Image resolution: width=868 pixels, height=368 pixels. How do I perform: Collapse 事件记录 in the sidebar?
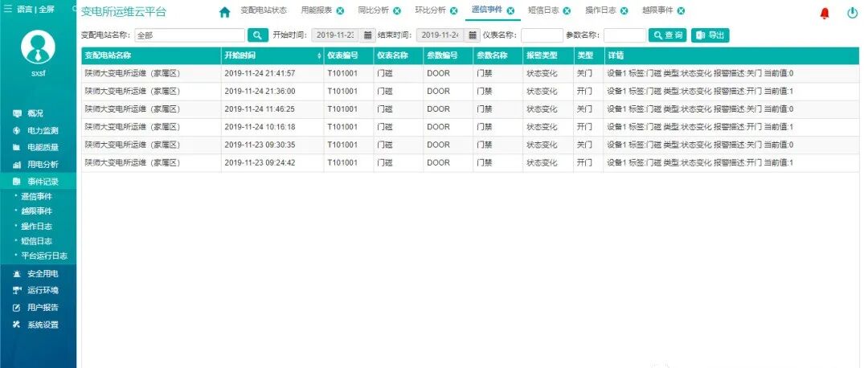[39, 182]
